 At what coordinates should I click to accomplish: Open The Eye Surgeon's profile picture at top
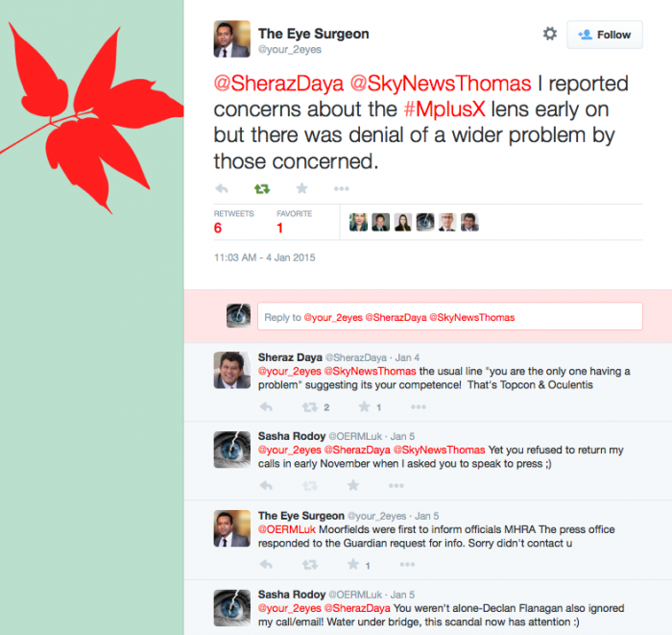(232, 39)
